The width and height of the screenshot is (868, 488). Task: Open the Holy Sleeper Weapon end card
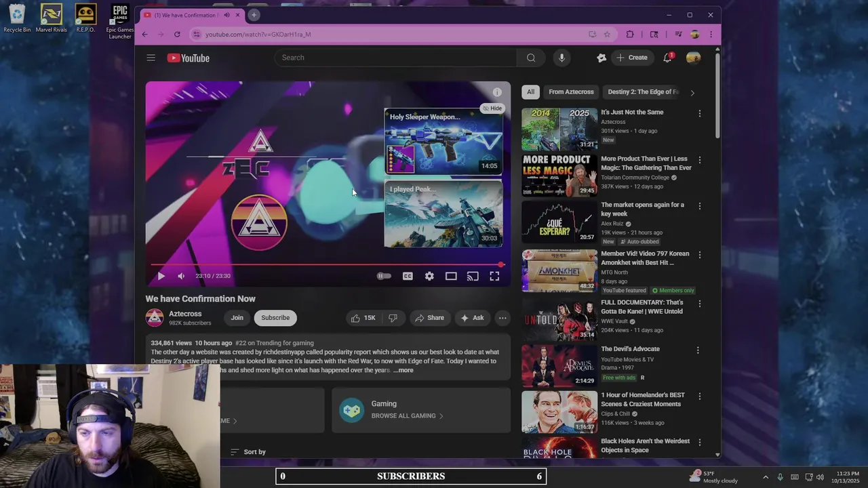tap(443, 142)
